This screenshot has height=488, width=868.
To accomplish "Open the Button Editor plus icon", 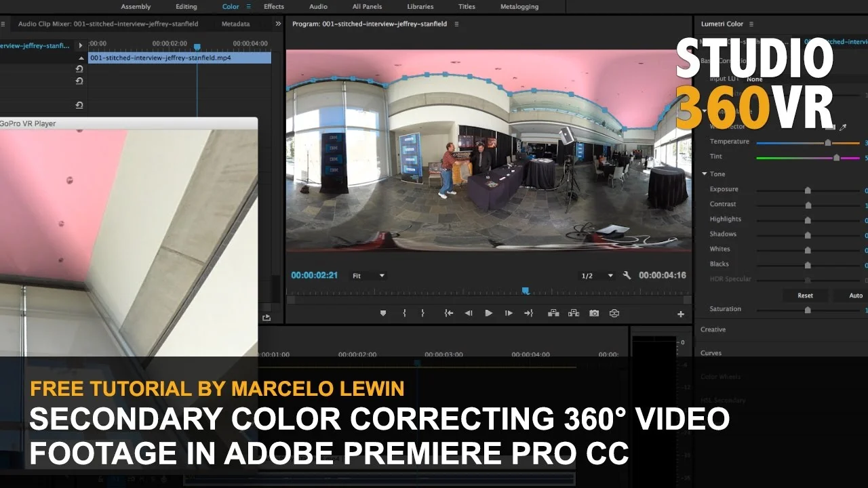I will click(681, 314).
